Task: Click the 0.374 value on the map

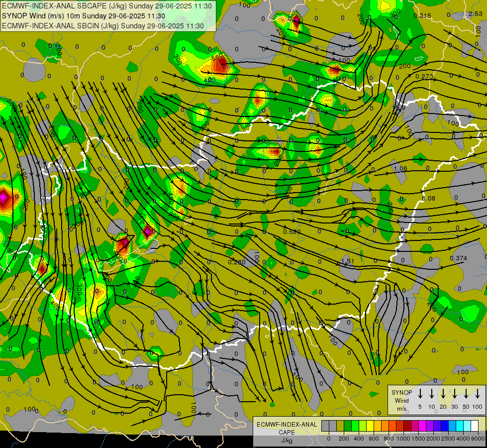Action: pyautogui.click(x=459, y=258)
